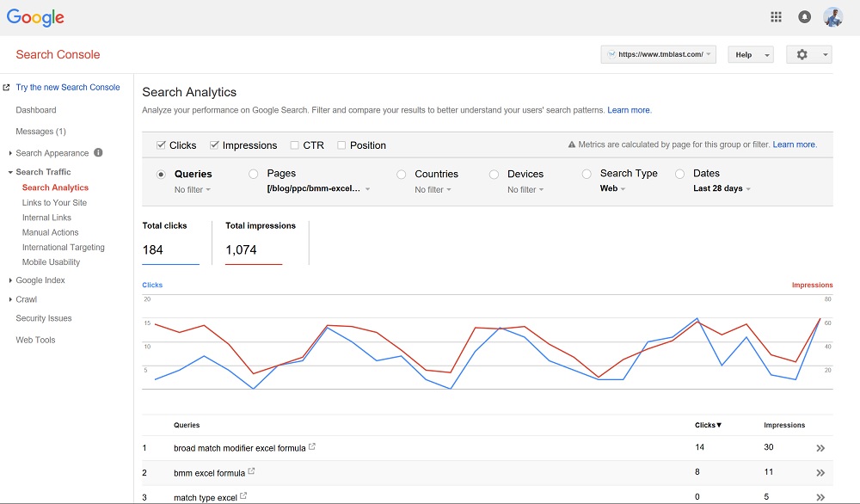Open Manual Actions in the sidebar
The width and height of the screenshot is (860, 504).
[50, 232]
